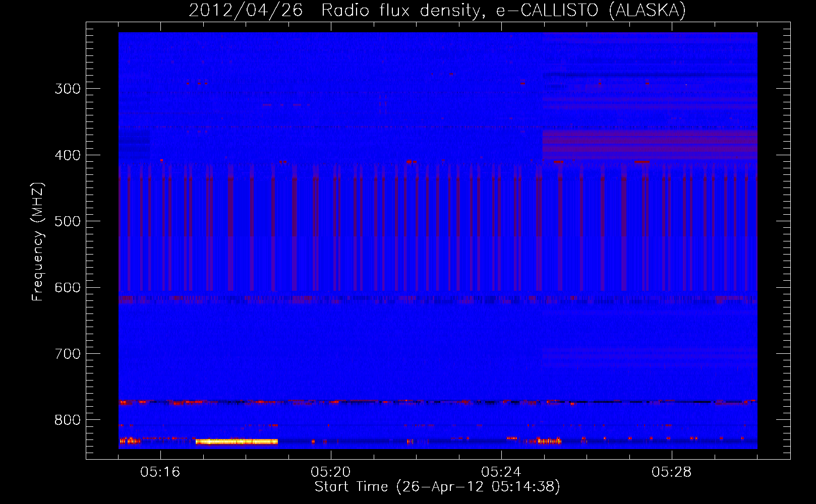Click the 05:24 time tick label
This screenshot has width=816, height=504.
point(501,472)
